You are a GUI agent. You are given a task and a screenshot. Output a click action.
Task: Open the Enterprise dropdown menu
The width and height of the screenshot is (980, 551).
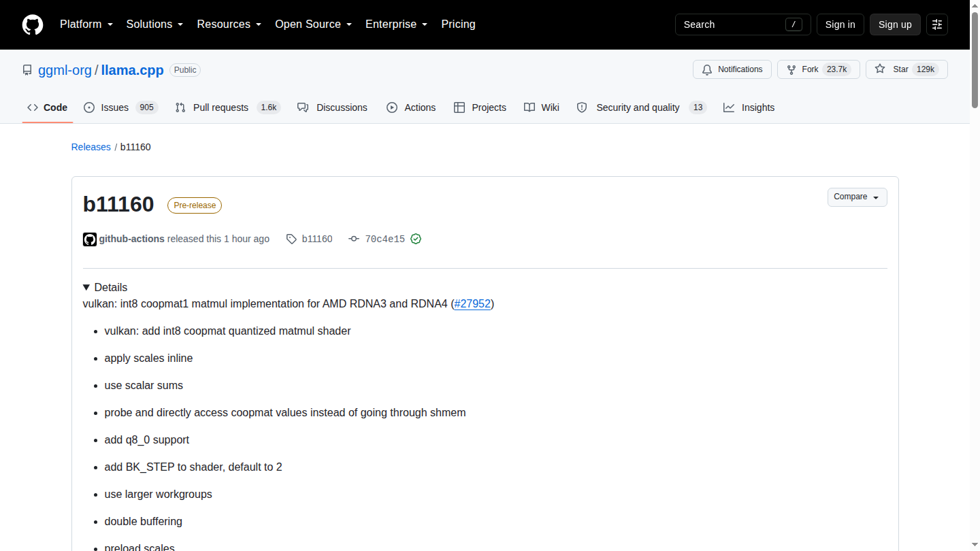coord(397,24)
